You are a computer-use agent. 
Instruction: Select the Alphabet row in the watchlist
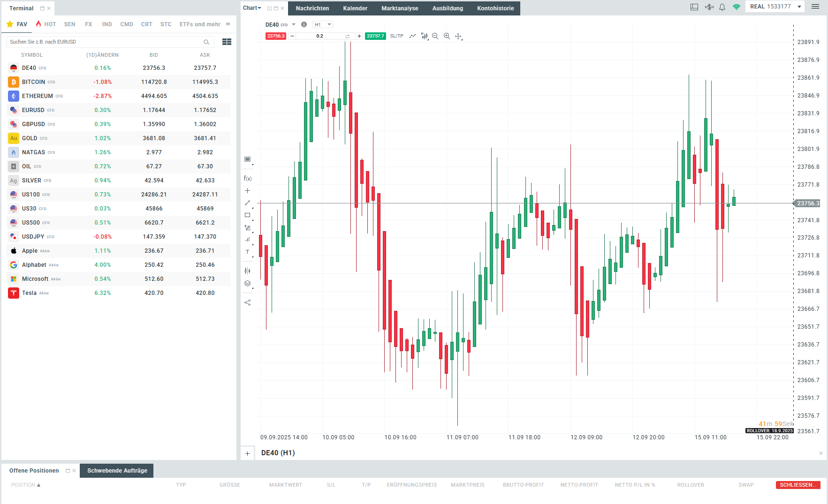119,265
